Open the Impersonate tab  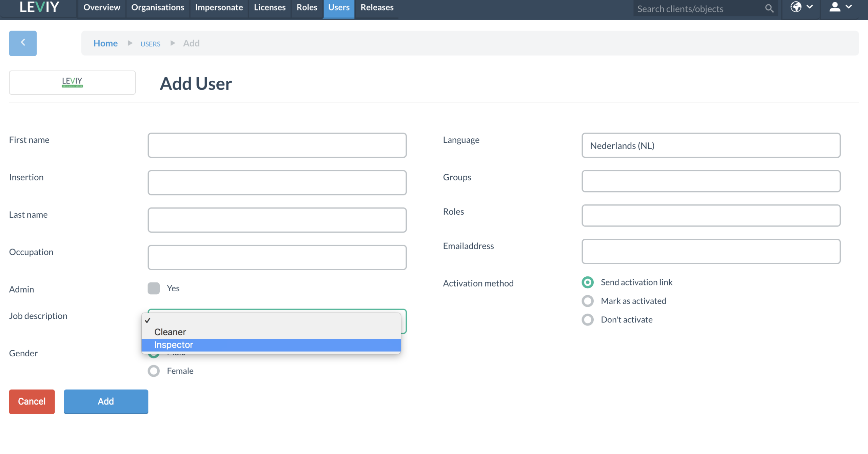pyautogui.click(x=219, y=7)
